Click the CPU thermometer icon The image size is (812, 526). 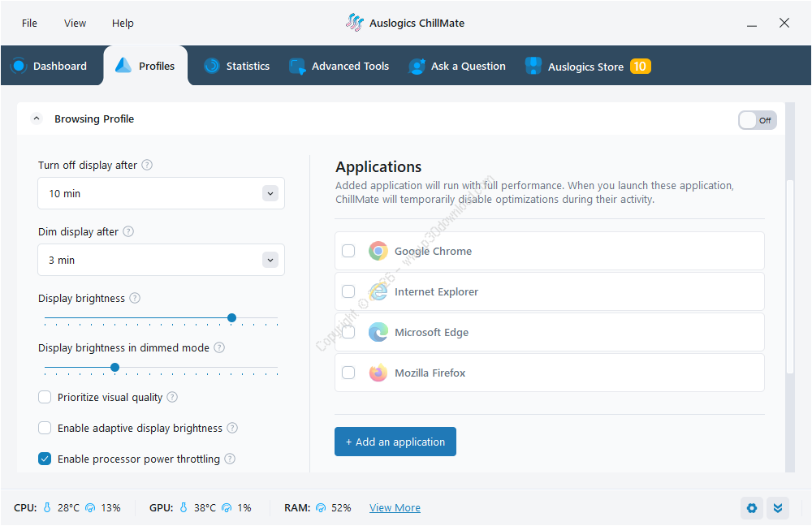pos(47,507)
